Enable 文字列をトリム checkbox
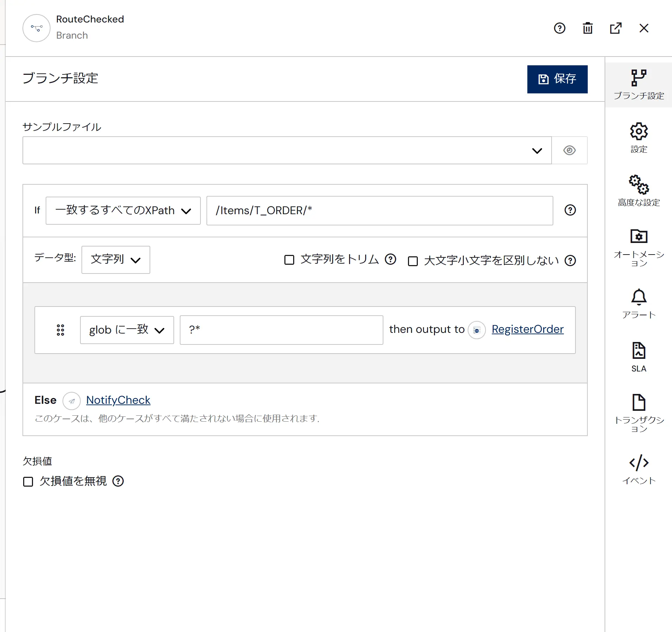This screenshot has height=632, width=672. click(289, 260)
